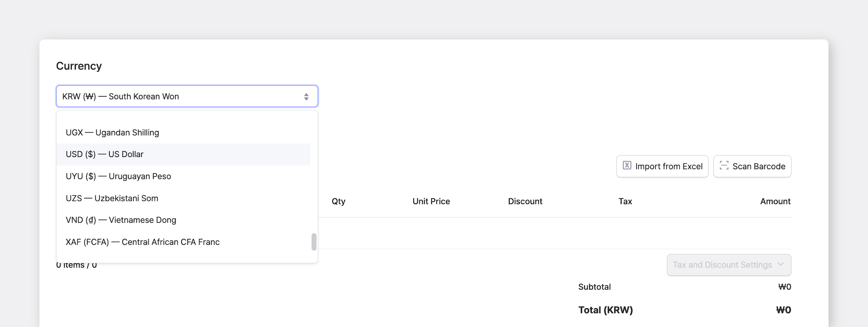Viewport: 868px width, 327px height.
Task: Click the Tax column header
Action: tap(625, 201)
